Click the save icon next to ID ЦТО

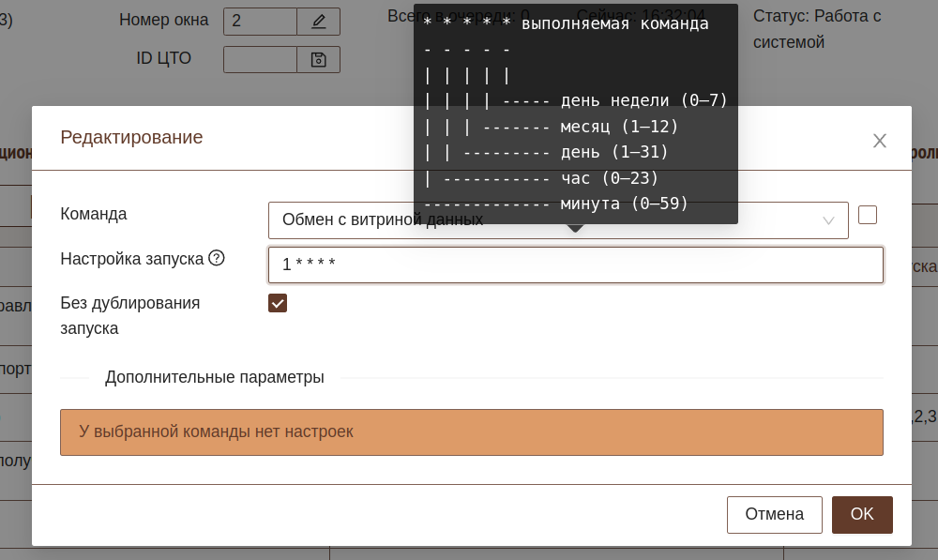pos(318,59)
